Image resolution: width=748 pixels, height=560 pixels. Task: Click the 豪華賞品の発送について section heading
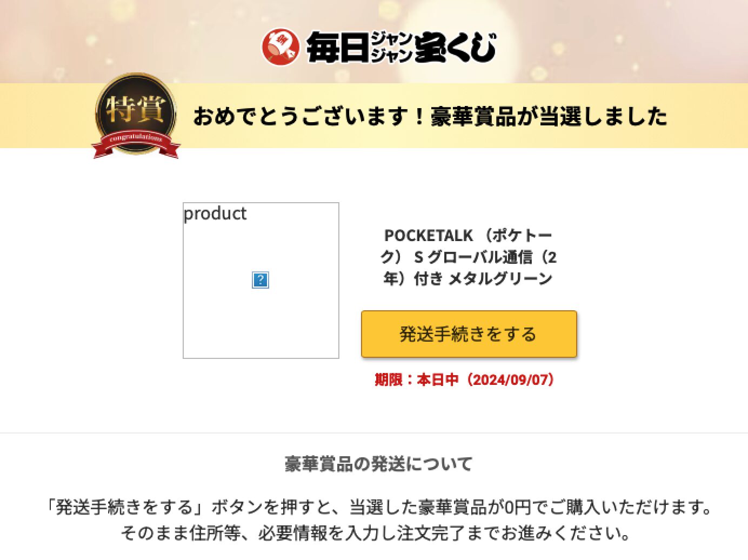click(x=378, y=464)
